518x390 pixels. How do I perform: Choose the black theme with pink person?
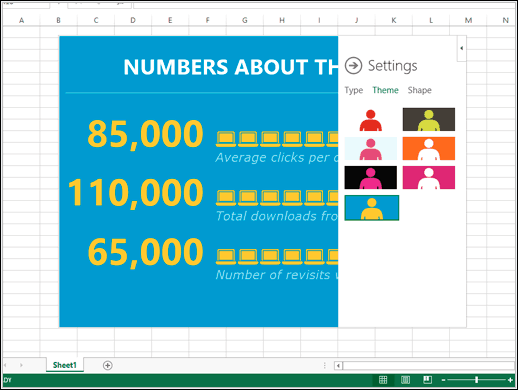coord(370,177)
